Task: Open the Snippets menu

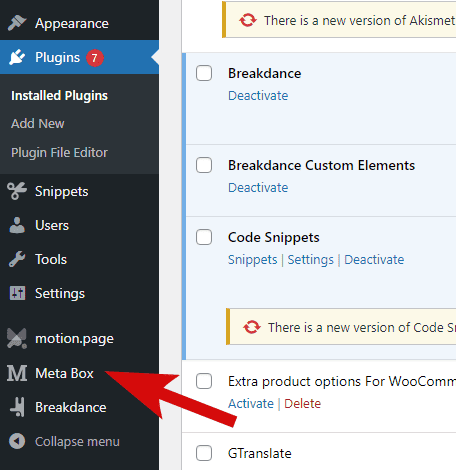Action: 79,191
